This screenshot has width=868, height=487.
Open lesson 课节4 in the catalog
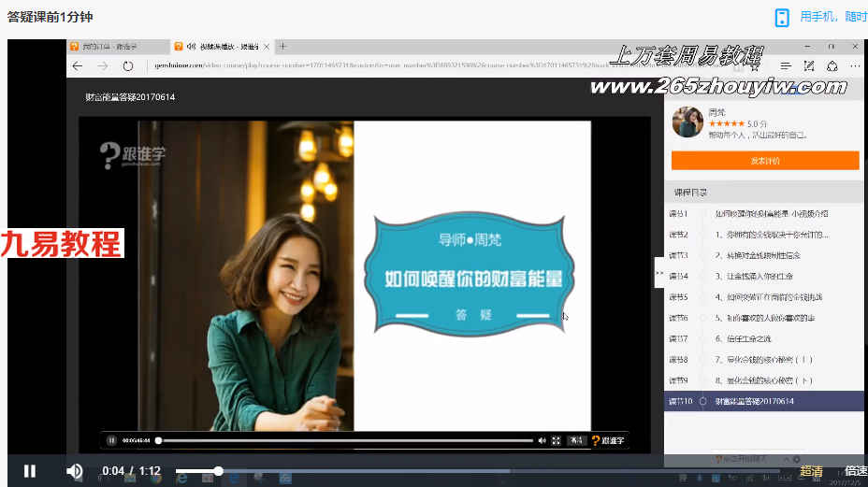[x=764, y=276]
